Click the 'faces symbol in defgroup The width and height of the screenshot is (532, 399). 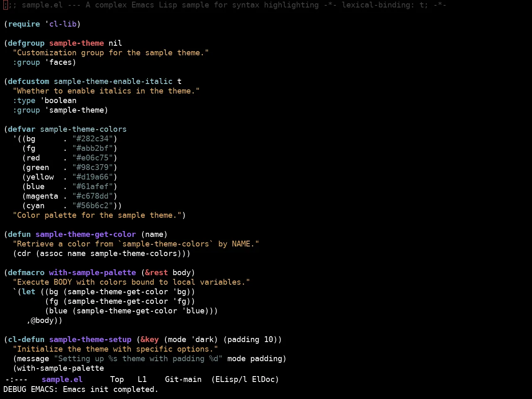pyautogui.click(x=58, y=62)
